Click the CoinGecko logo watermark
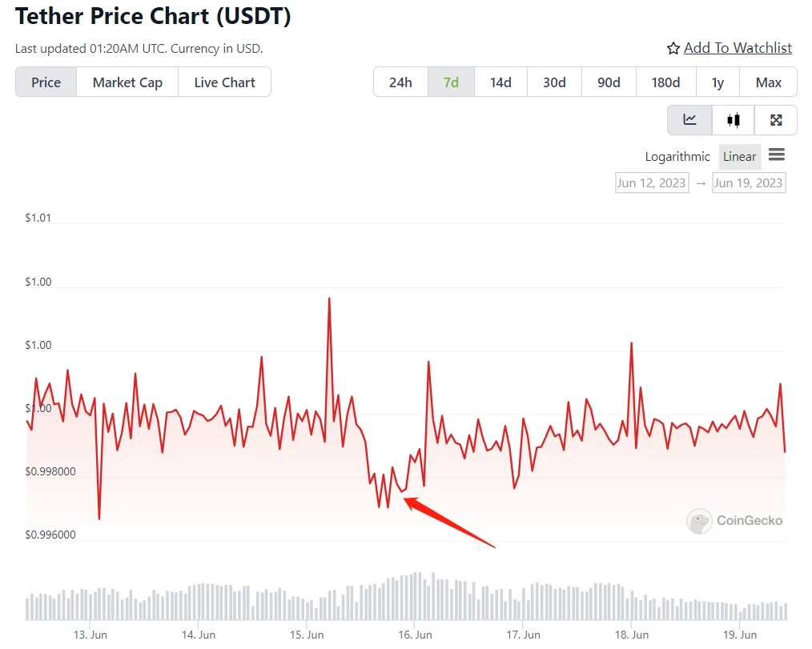The image size is (812, 649). 735,521
